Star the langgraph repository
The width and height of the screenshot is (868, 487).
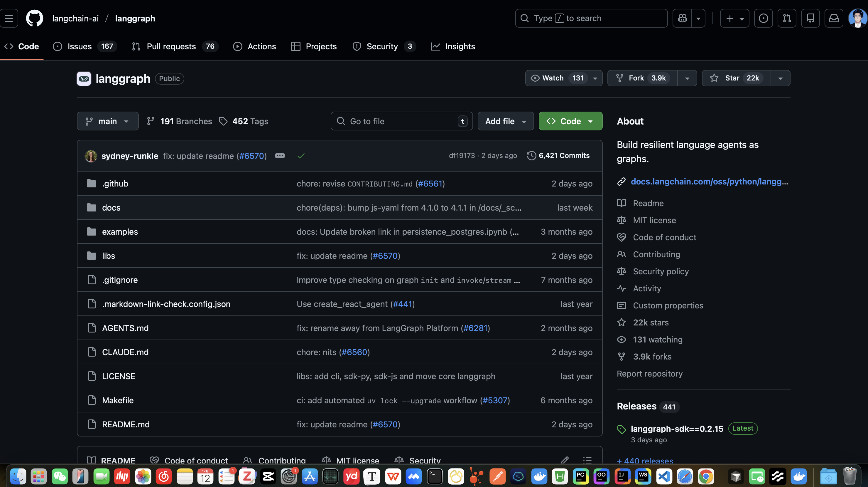coord(736,78)
